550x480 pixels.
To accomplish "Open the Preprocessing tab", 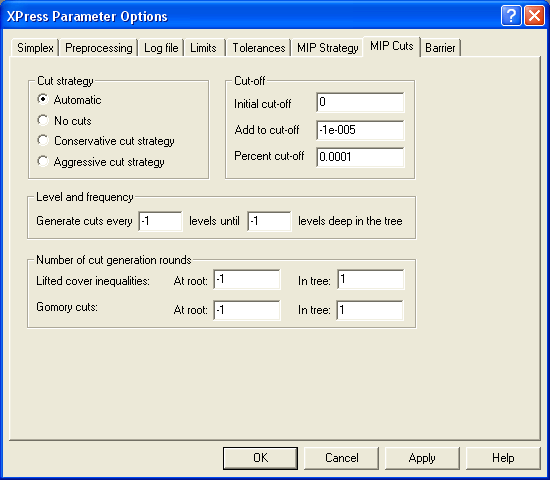I will point(99,48).
